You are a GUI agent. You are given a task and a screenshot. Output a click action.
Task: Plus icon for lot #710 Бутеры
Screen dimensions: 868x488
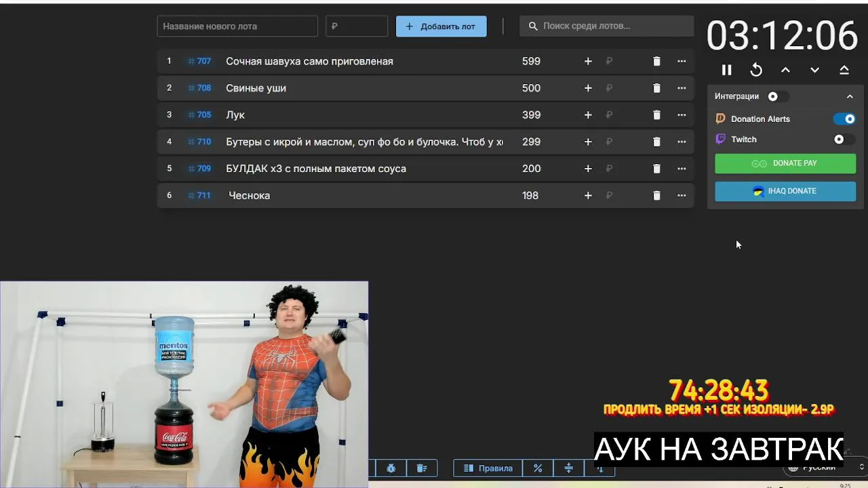[x=588, y=142]
